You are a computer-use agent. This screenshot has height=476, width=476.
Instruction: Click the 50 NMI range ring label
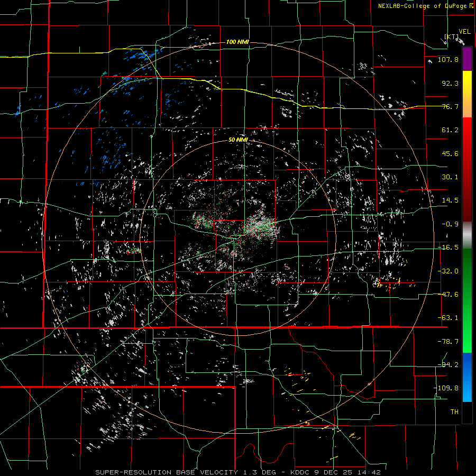[238, 140]
